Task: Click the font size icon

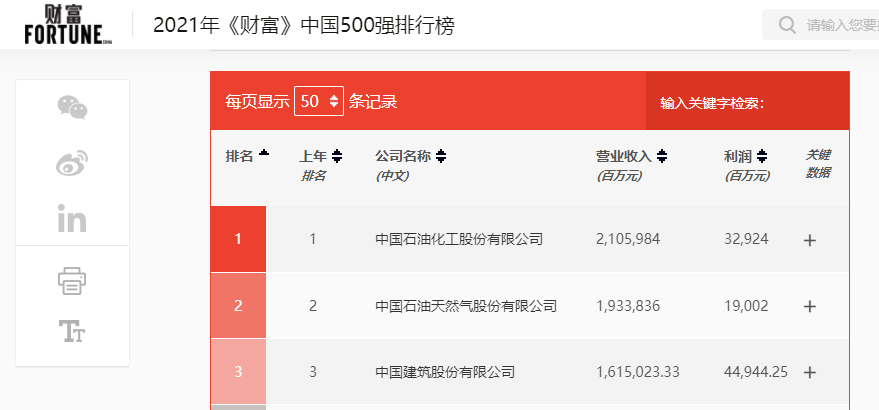Action: (x=72, y=331)
